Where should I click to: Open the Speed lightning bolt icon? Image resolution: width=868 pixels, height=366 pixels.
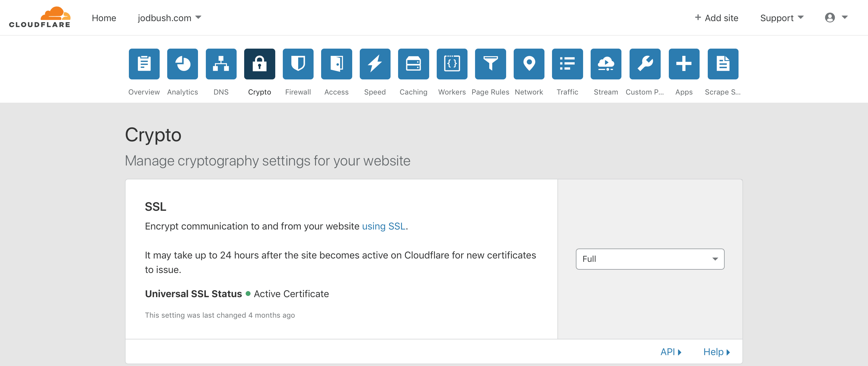click(375, 64)
